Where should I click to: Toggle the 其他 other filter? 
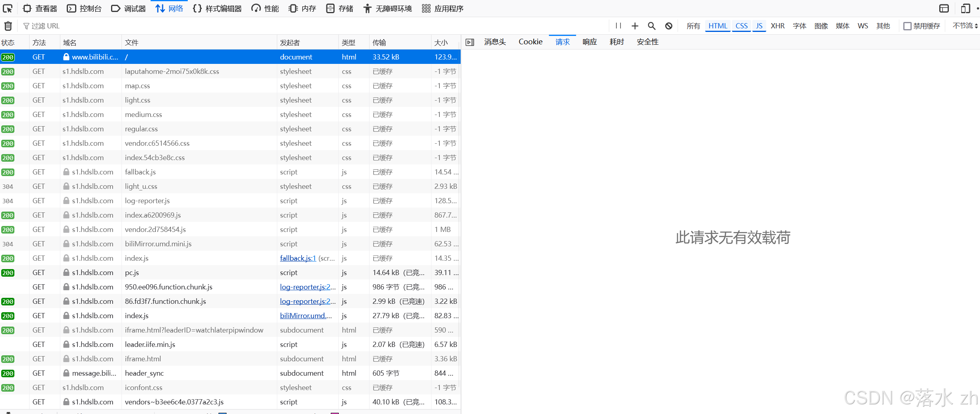tap(883, 26)
